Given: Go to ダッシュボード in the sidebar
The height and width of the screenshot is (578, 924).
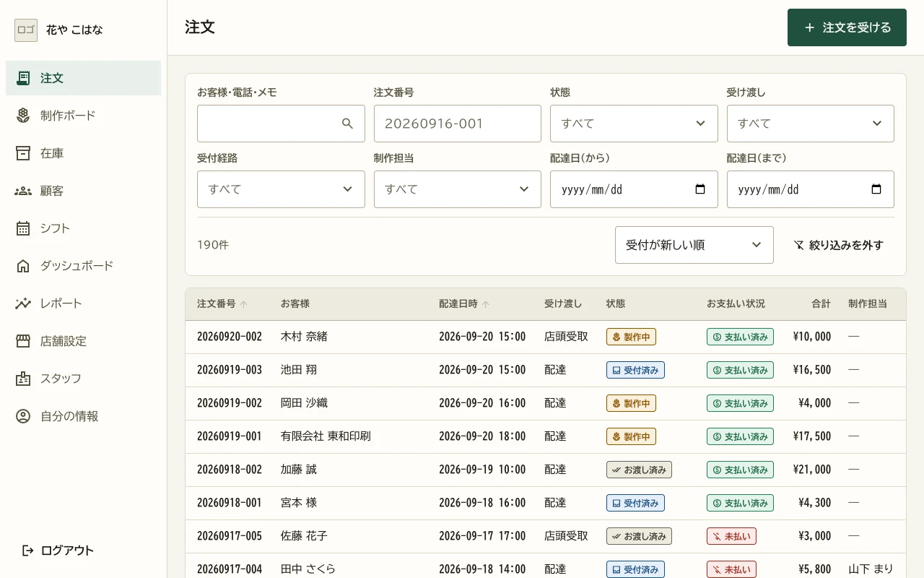Looking at the screenshot, I should (x=83, y=266).
